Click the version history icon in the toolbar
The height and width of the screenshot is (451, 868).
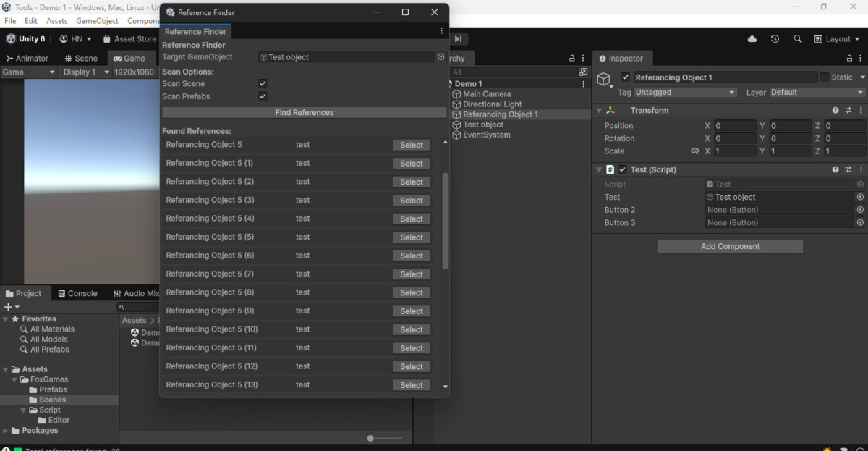click(775, 39)
